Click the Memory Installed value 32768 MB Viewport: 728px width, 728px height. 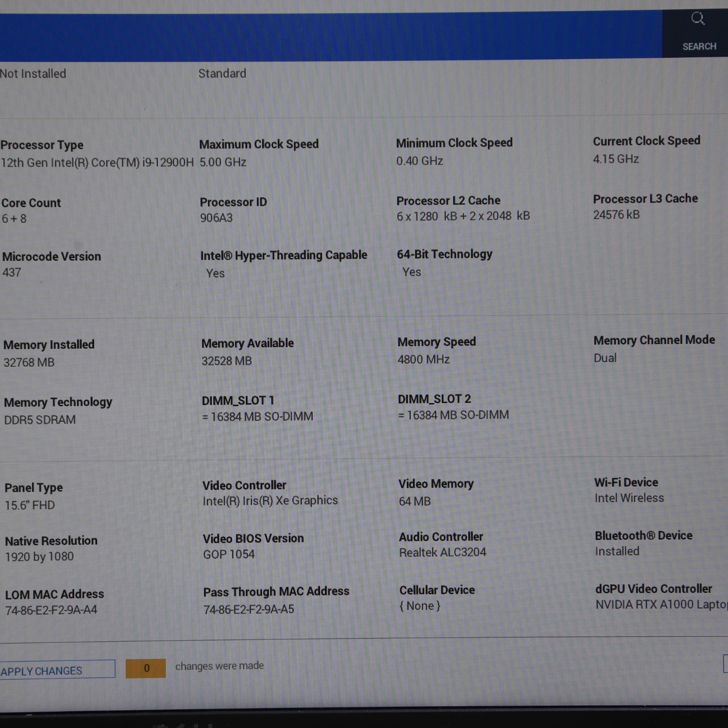tap(29, 362)
